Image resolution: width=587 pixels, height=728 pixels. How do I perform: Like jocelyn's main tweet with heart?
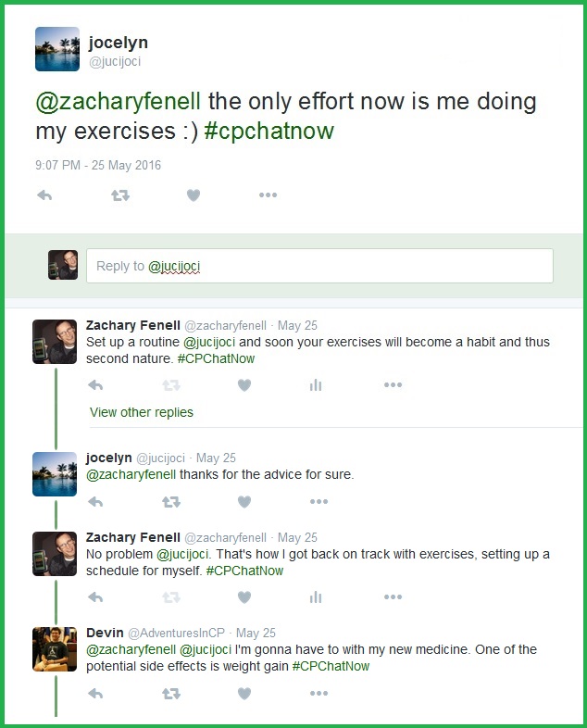194,195
